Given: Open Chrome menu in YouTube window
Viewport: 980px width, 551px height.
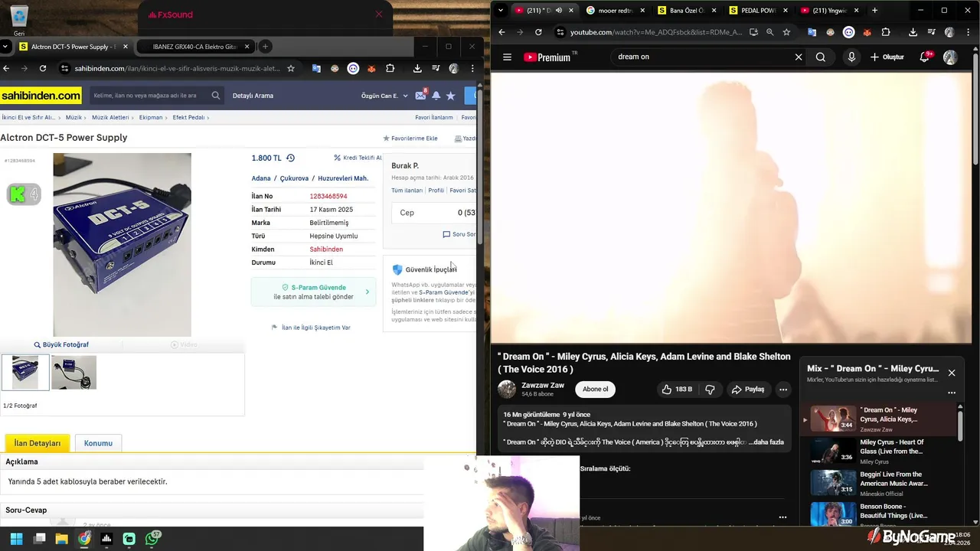Looking at the screenshot, I should click(969, 32).
